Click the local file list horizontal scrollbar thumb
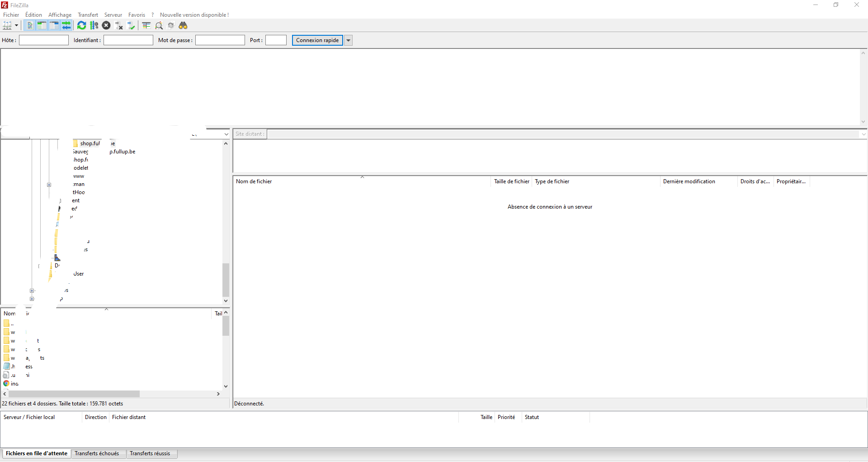Screen dimensions: 868x462 pos(74,394)
